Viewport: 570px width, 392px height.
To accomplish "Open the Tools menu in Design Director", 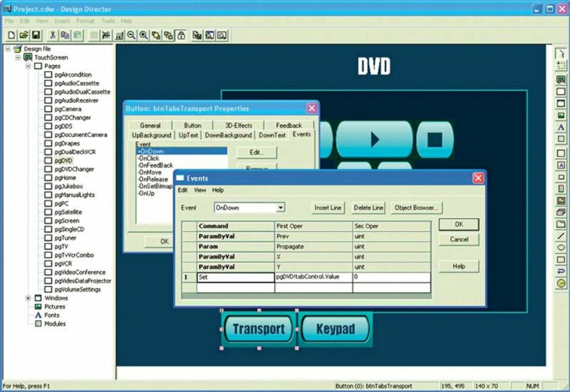I will [107, 21].
